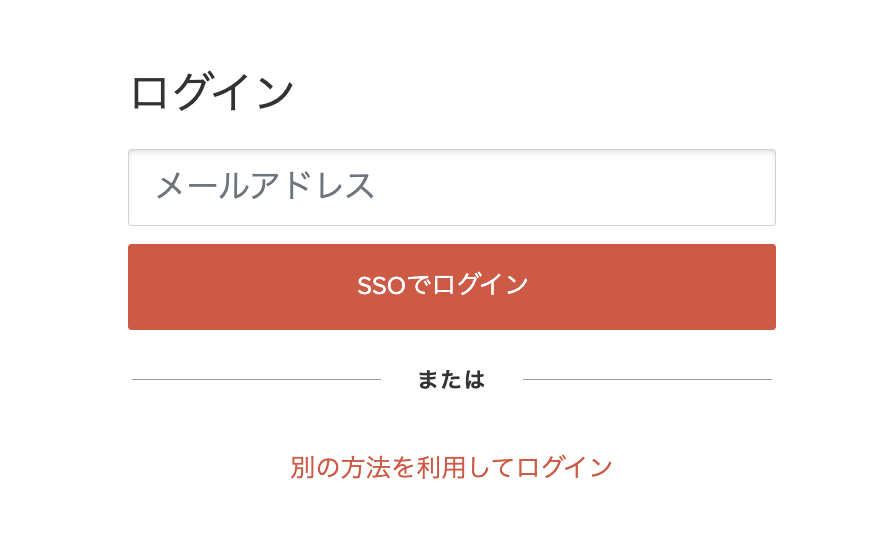Image resolution: width=892 pixels, height=536 pixels.
Task: Select the red SSO login button
Action: (452, 287)
